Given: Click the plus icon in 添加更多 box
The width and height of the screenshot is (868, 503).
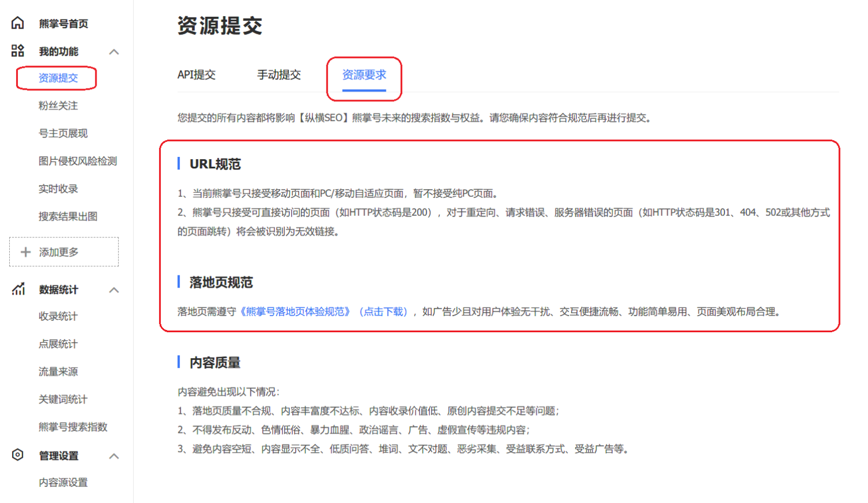Looking at the screenshot, I should pos(25,252).
